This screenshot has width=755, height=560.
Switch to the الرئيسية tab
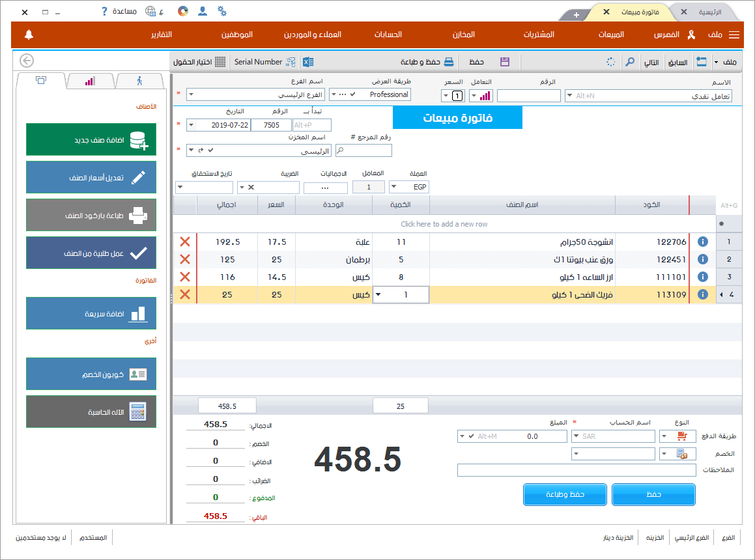[x=710, y=12]
